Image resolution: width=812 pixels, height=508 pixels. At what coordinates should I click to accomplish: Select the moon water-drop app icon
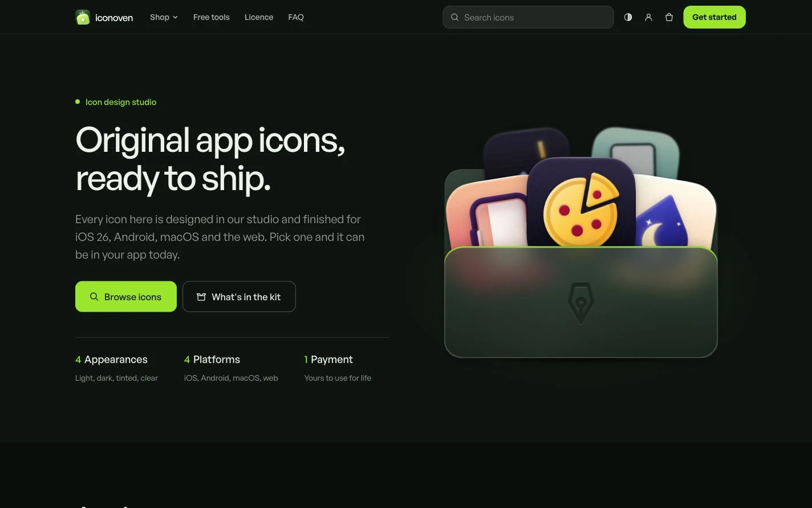point(677,212)
